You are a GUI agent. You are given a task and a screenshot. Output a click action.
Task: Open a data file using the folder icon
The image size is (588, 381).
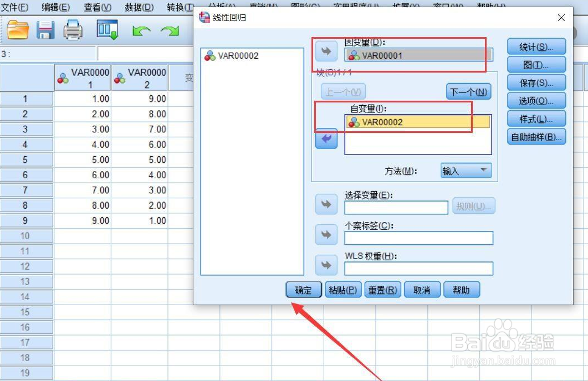pos(17,32)
